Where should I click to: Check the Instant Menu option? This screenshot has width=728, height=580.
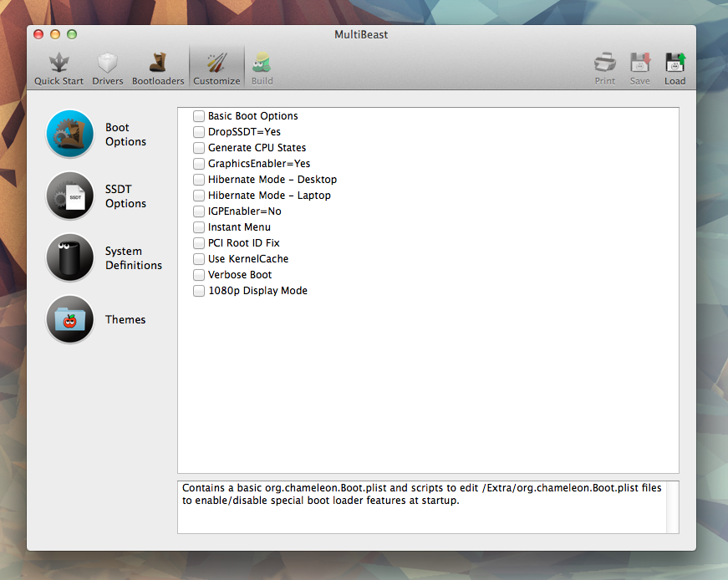pos(198,227)
